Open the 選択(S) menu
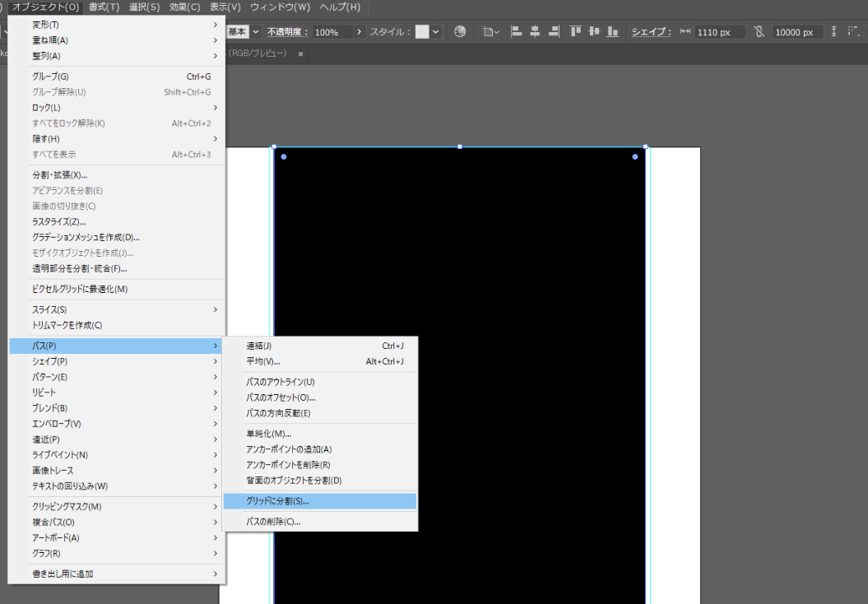Image resolution: width=868 pixels, height=604 pixels. 145,7
